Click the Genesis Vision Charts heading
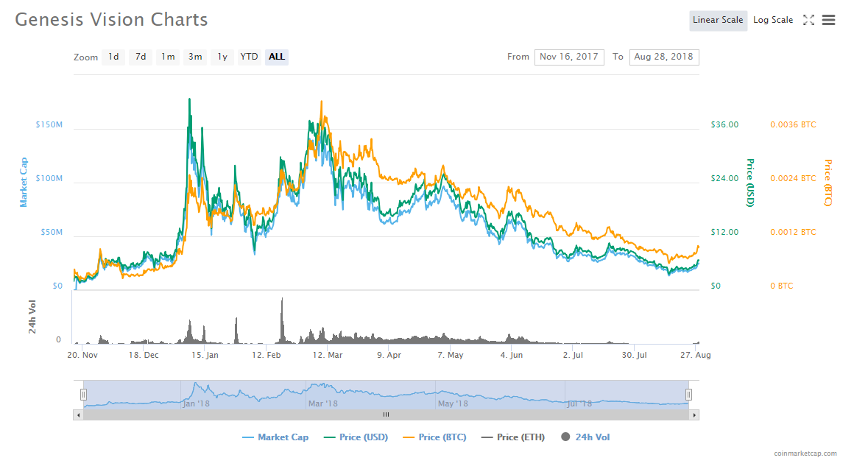 (111, 20)
